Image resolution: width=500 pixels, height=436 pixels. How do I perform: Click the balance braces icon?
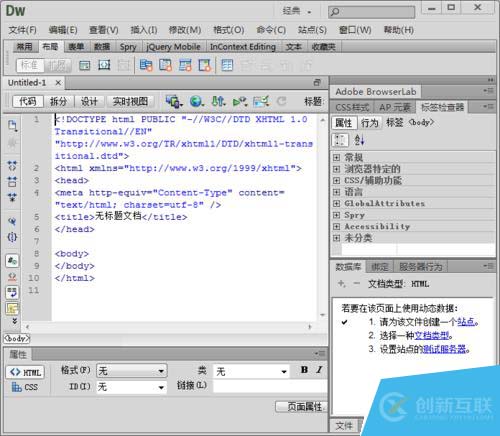click(x=12, y=237)
